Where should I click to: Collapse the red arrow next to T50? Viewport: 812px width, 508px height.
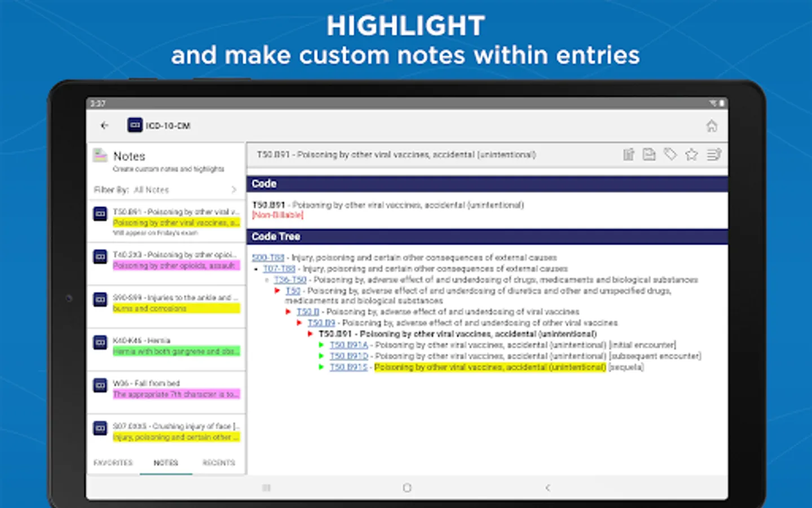277,291
